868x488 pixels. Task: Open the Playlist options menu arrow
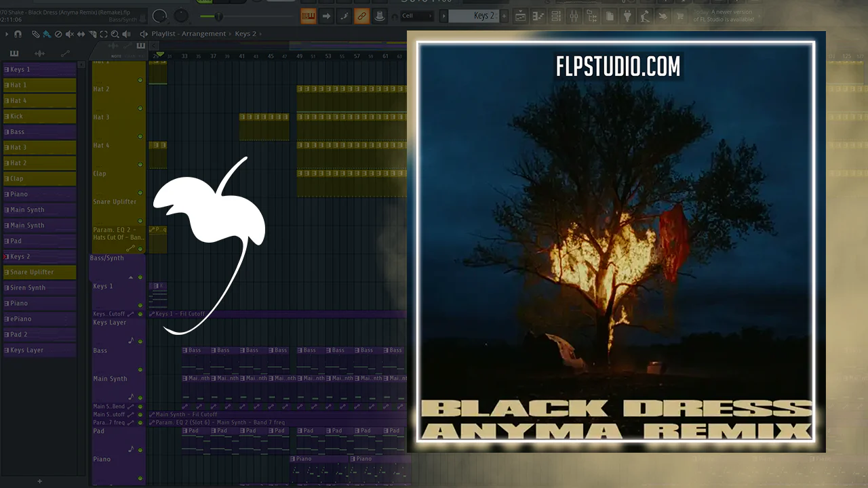point(7,34)
